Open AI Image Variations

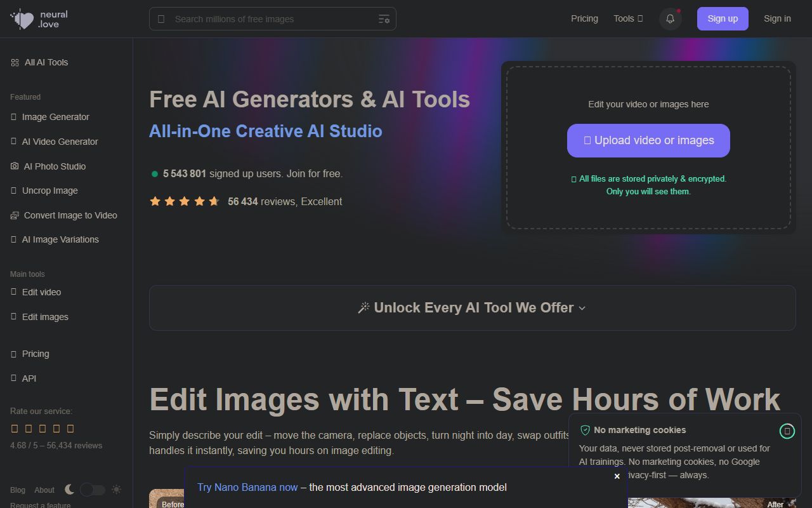60,239
